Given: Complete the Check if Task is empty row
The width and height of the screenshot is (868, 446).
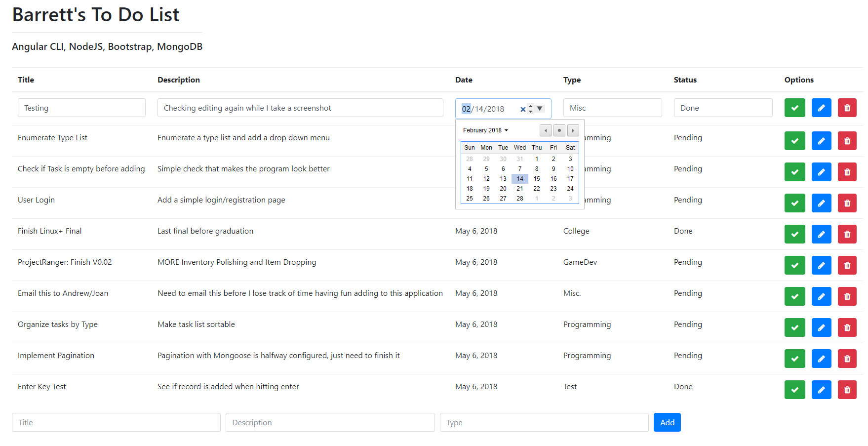Looking at the screenshot, I should click(x=794, y=172).
